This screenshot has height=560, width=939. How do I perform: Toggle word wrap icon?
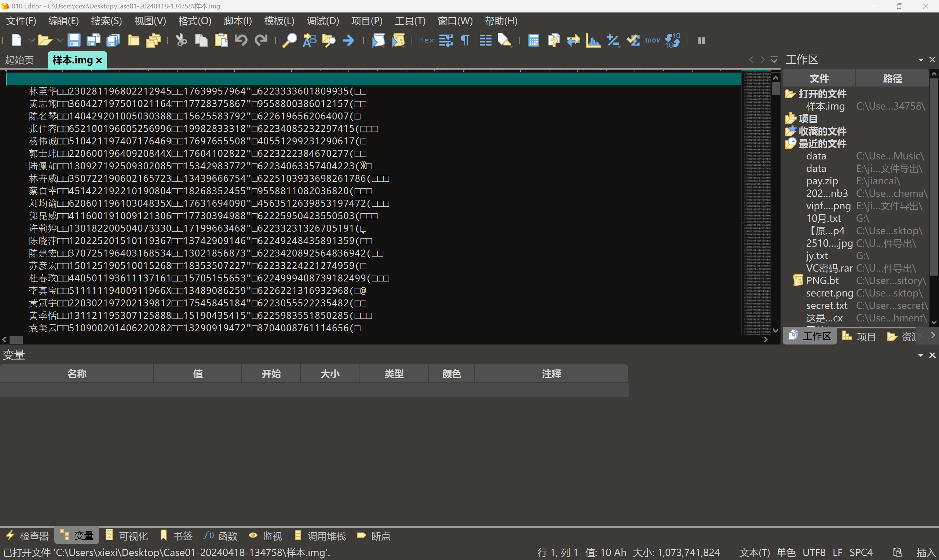coord(446,40)
